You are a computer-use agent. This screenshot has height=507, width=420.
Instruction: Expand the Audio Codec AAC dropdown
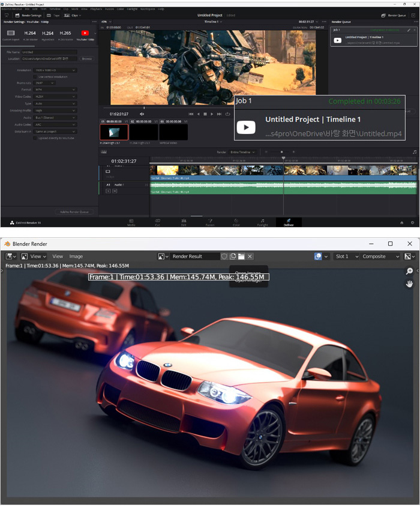point(55,124)
